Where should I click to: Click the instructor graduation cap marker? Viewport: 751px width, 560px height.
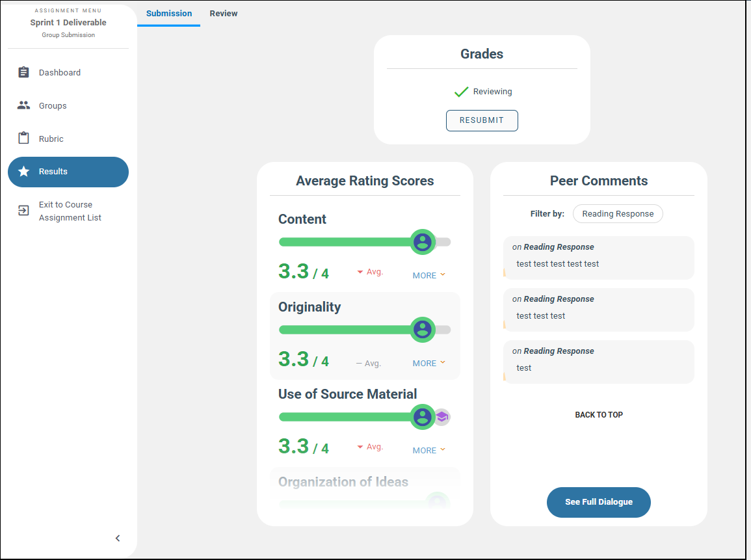(x=442, y=417)
